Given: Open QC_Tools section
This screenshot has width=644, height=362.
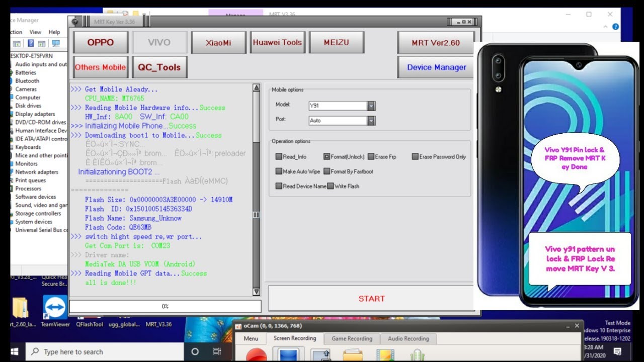Looking at the screenshot, I should click(159, 67).
